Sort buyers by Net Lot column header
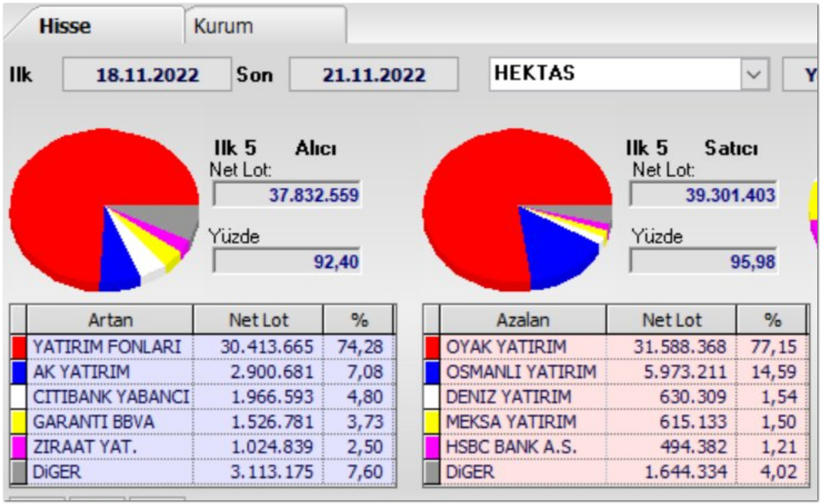This screenshot has width=821, height=504. [x=258, y=320]
